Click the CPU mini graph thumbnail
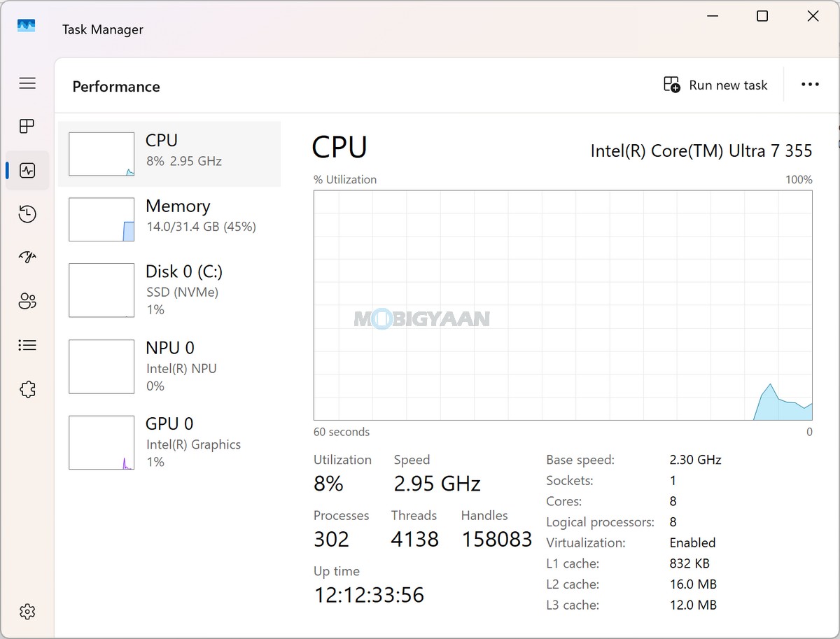The width and height of the screenshot is (840, 639). (101, 154)
